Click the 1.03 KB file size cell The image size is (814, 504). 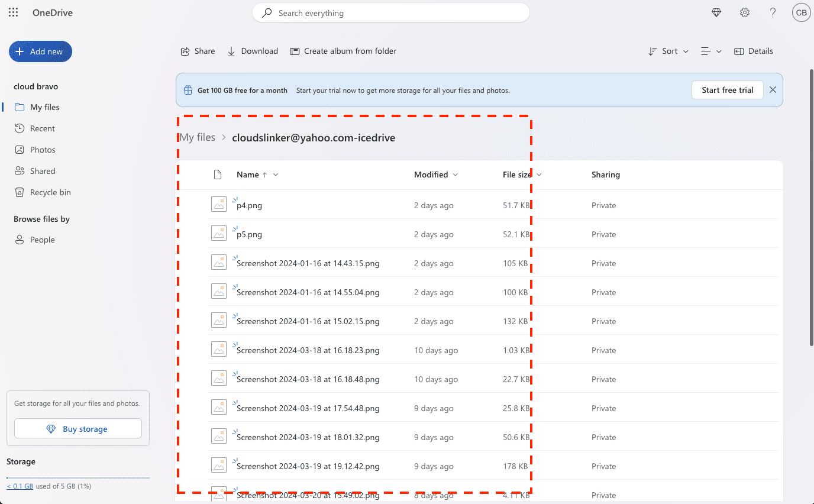click(516, 350)
